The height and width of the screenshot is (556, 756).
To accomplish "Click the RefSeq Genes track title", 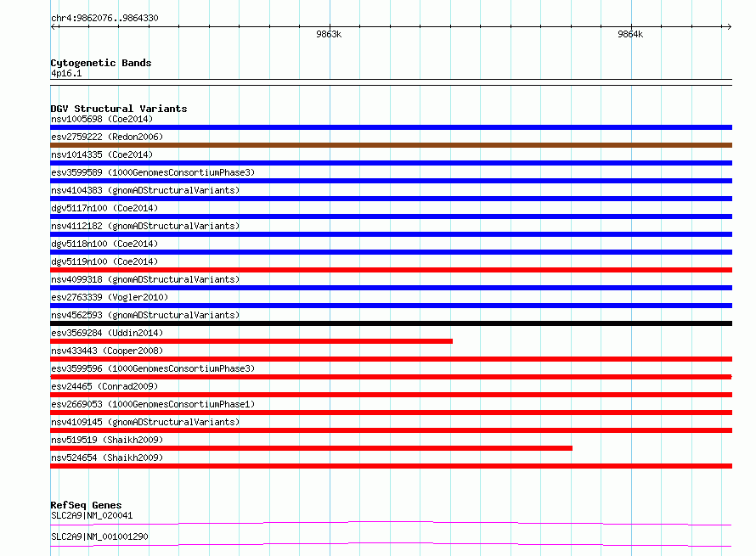I will (86, 505).
